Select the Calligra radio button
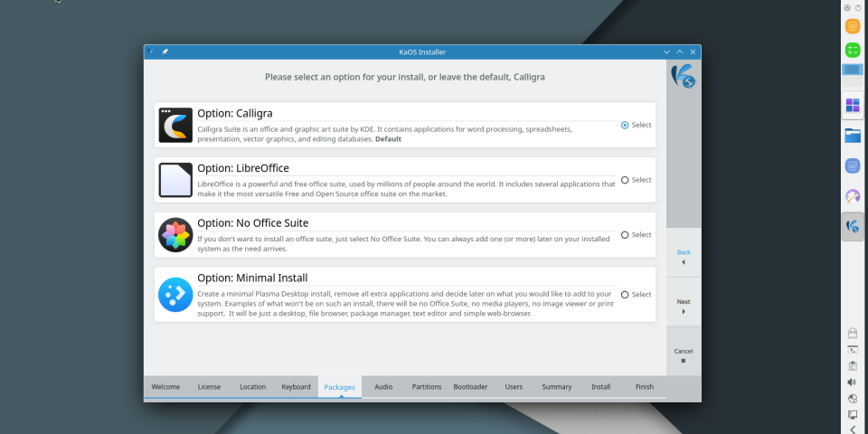Image resolution: width=868 pixels, height=434 pixels. [x=625, y=125]
